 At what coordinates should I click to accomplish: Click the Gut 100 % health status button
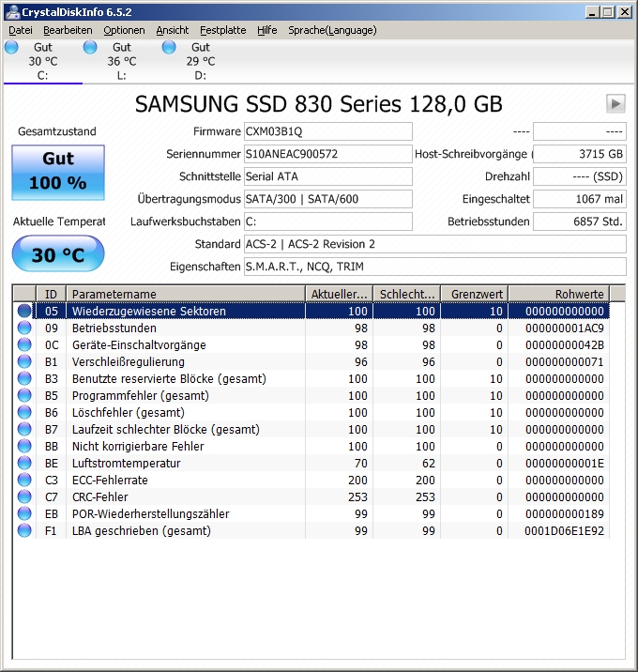pos(58,173)
